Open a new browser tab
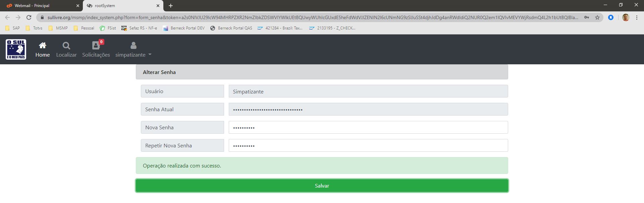Image resolution: width=644 pixels, height=203 pixels. pos(171,6)
